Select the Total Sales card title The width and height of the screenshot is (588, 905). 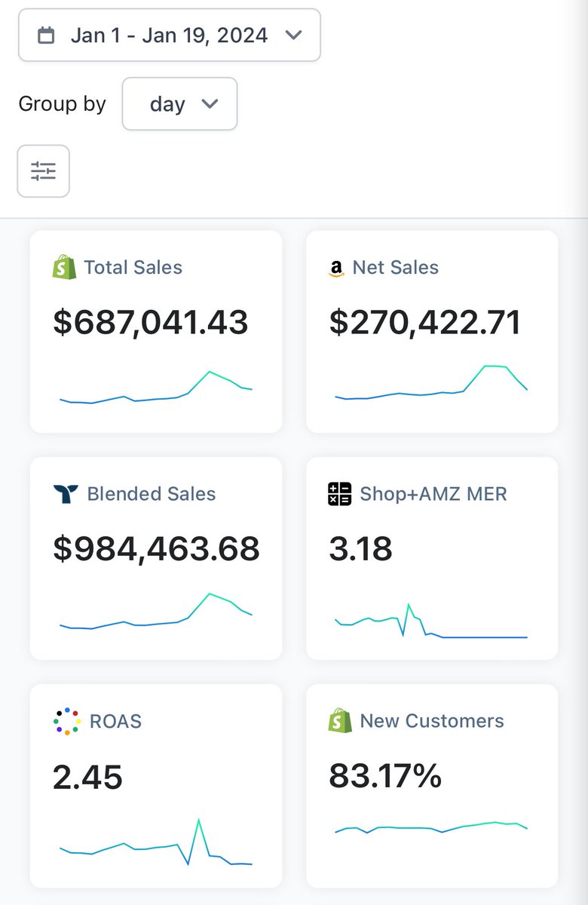click(133, 267)
